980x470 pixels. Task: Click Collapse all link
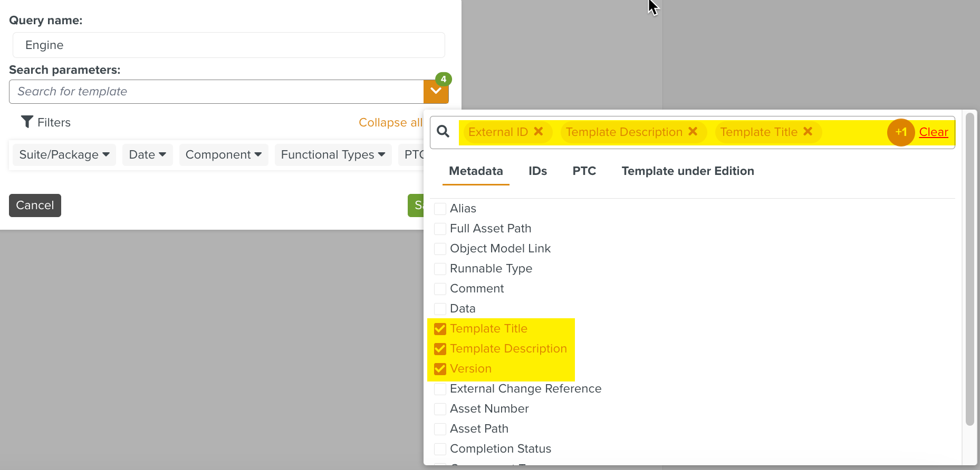(x=390, y=122)
